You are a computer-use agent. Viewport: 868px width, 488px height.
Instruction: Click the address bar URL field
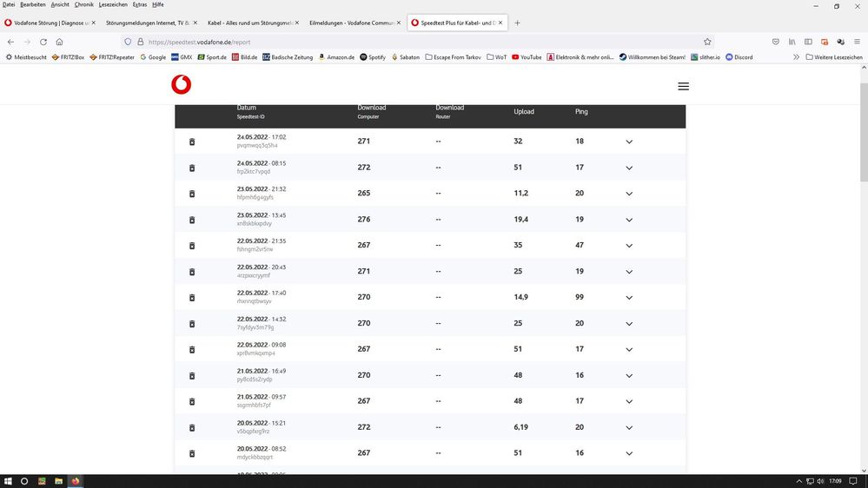[x=415, y=42]
